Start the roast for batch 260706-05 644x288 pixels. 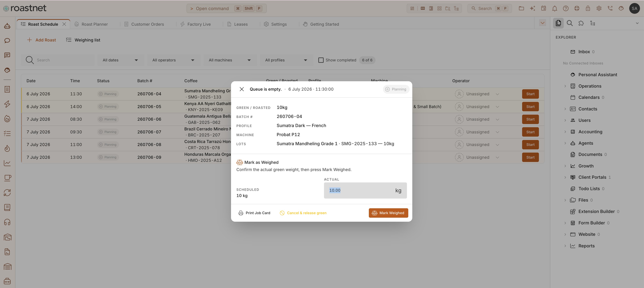pos(530,107)
